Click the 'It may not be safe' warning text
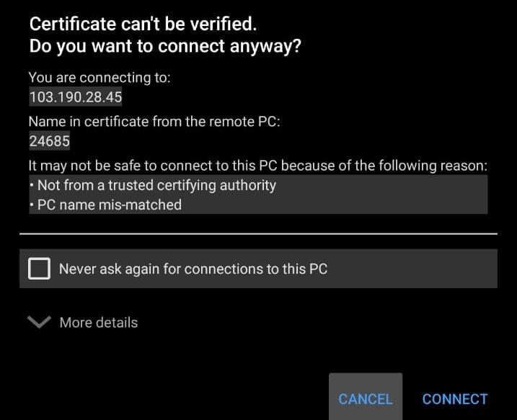Image resolution: width=517 pixels, height=420 pixels. (x=257, y=166)
